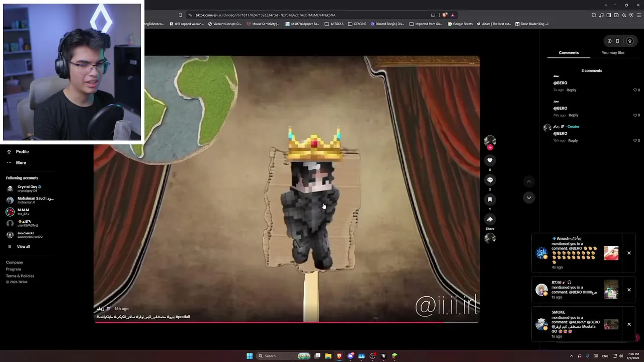
Task: Open the Mouse Sensitivity bookmark
Action: (x=263, y=24)
